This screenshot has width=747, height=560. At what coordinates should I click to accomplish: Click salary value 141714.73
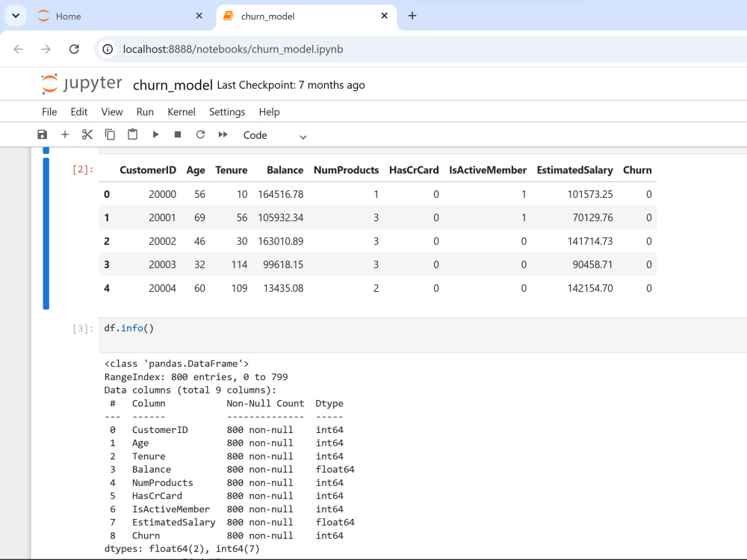590,241
